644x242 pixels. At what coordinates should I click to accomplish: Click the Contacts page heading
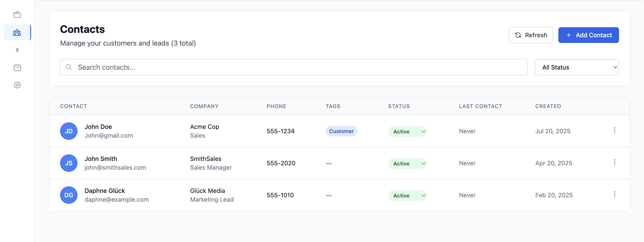point(82,29)
